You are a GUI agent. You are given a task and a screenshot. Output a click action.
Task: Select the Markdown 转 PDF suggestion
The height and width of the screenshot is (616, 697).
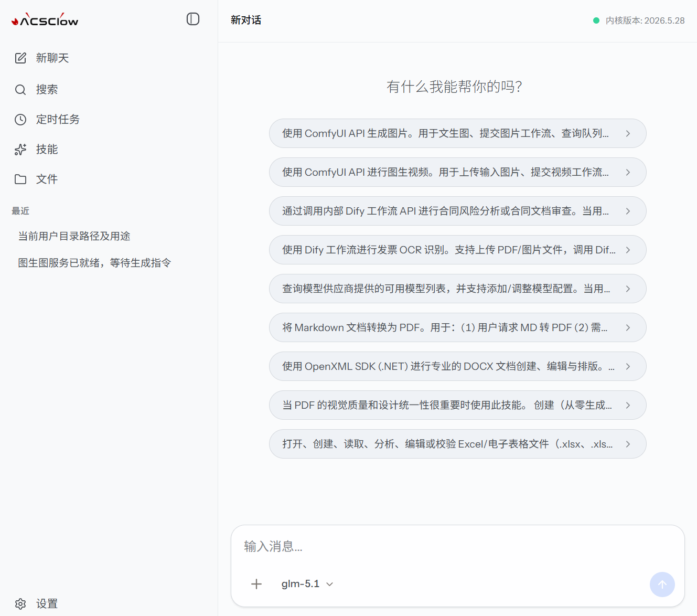(x=458, y=327)
